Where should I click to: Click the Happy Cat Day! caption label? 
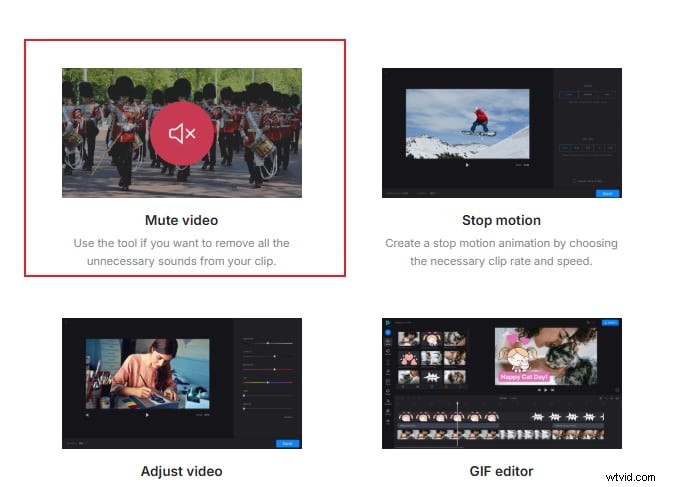coord(523,377)
